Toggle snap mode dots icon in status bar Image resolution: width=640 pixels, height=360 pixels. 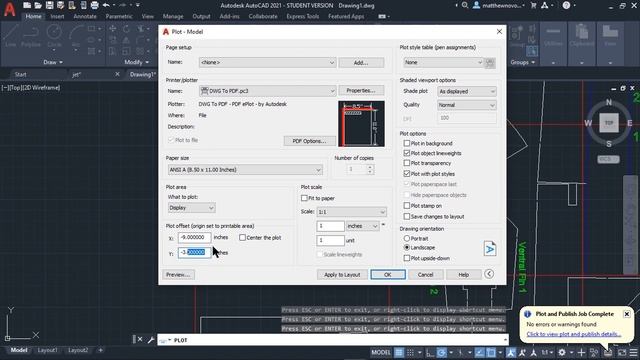pyautogui.click(x=411, y=353)
